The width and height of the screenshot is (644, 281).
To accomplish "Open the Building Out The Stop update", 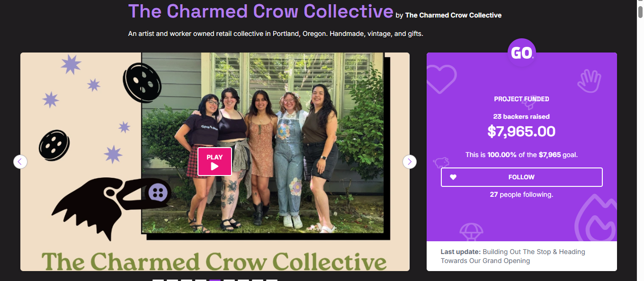I will tap(513, 256).
